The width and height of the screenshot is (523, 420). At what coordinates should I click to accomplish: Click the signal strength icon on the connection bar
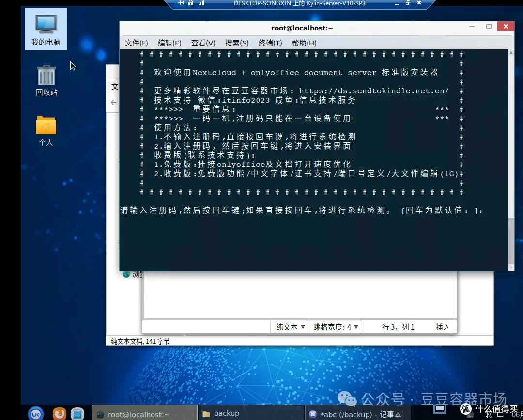pos(201,3)
